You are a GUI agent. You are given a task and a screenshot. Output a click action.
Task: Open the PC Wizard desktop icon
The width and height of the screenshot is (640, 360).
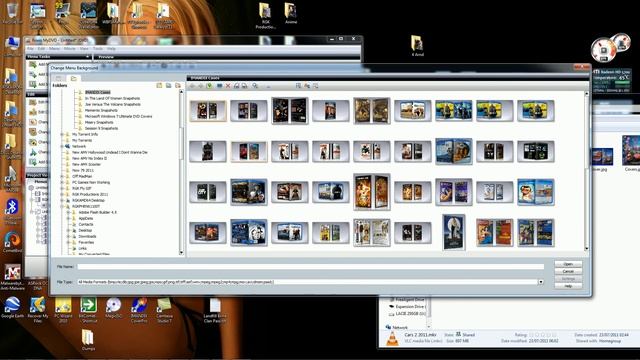63,310
